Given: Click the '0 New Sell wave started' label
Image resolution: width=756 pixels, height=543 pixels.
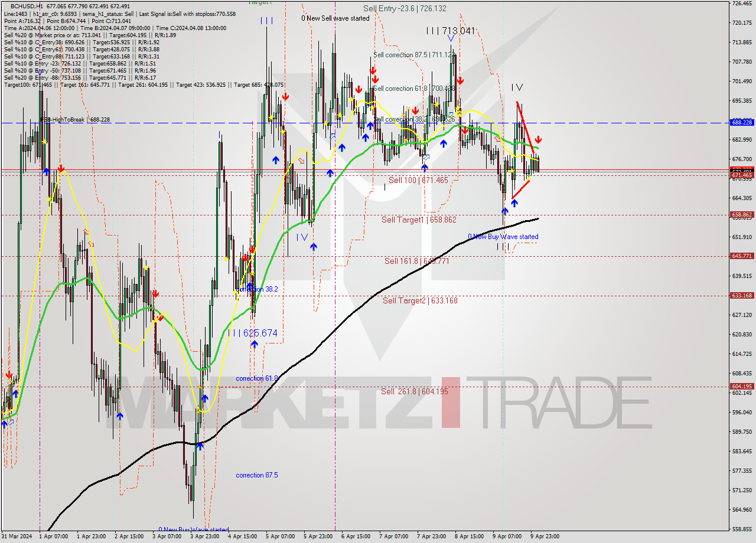Looking at the screenshot, I should pos(335,18).
